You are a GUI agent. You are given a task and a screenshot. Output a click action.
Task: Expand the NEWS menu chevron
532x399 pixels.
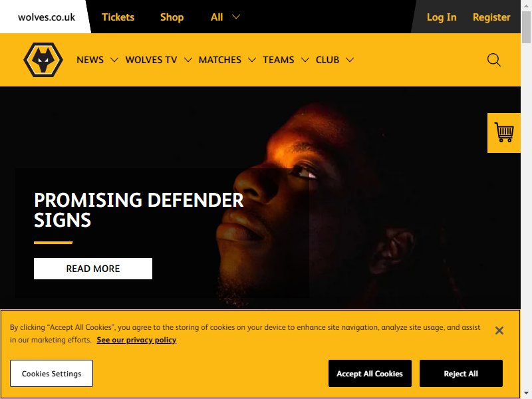tap(114, 60)
